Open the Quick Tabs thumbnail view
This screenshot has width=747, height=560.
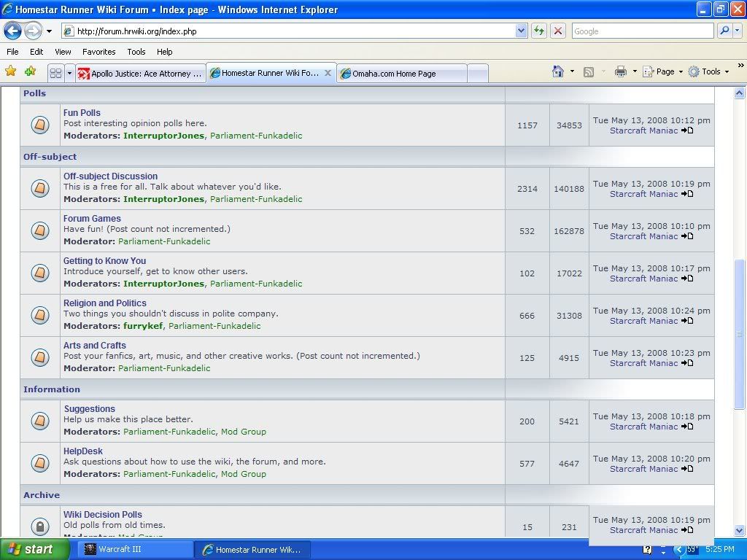(x=55, y=73)
